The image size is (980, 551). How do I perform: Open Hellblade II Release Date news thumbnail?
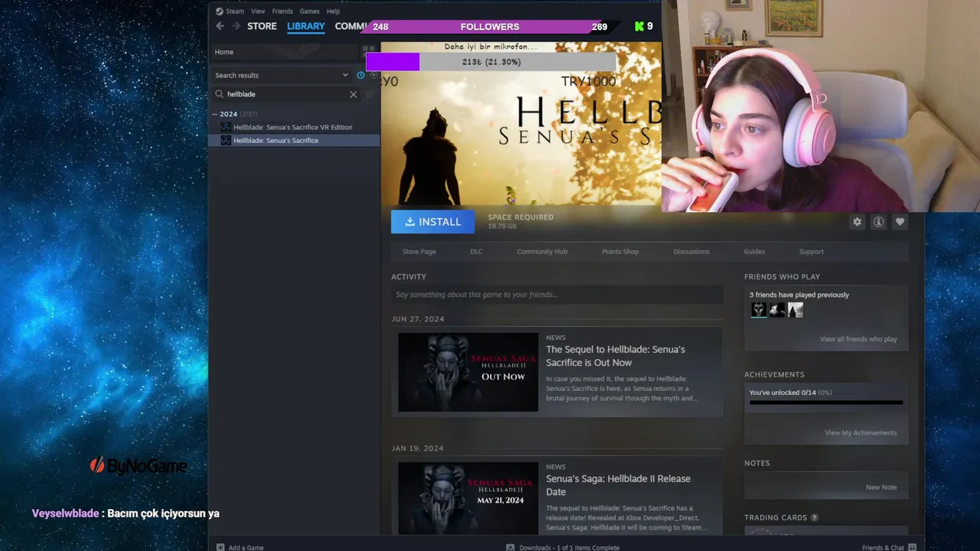pyautogui.click(x=468, y=498)
